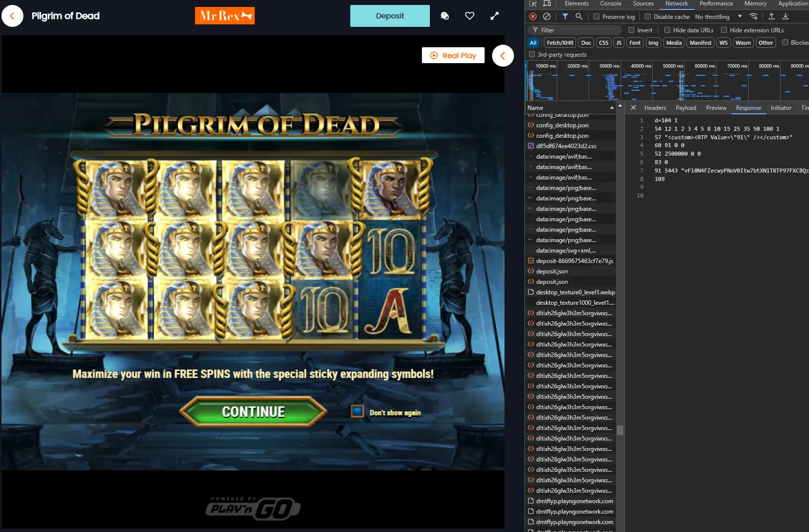The image size is (809, 532).
Task: Close the request details pane
Action: (633, 107)
